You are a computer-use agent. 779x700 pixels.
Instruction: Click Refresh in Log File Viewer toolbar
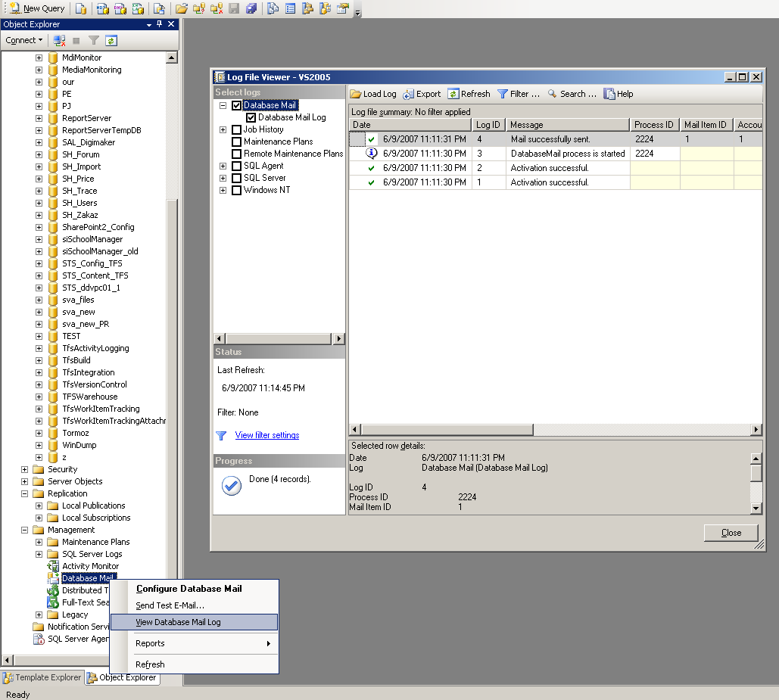[x=469, y=94]
